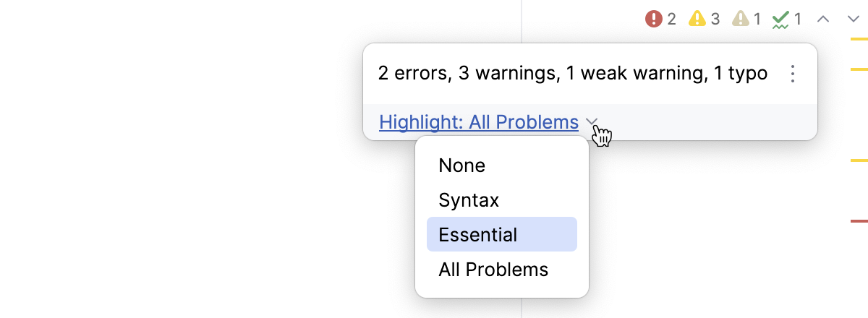Click the lowest yellow stripe marker

pyautogui.click(x=859, y=160)
